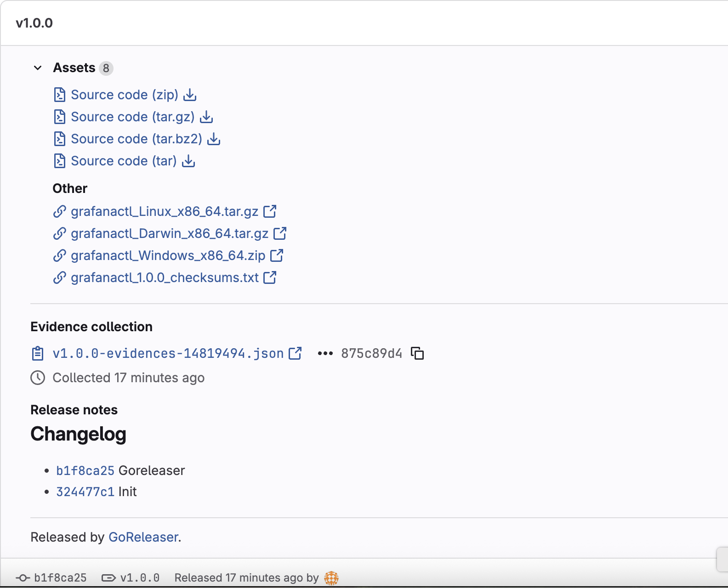Chain link icon before checksums.txt
This screenshot has width=728, height=588.
coord(60,277)
